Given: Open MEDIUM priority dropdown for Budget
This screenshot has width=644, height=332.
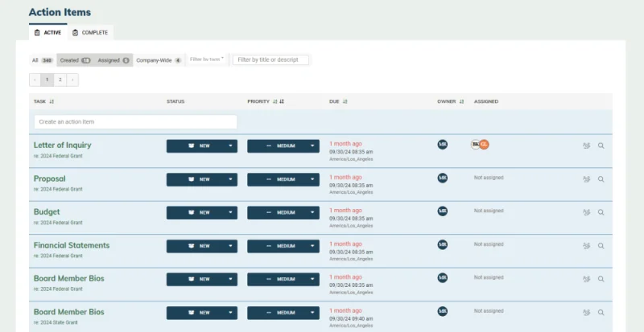Looking at the screenshot, I should (x=283, y=212).
